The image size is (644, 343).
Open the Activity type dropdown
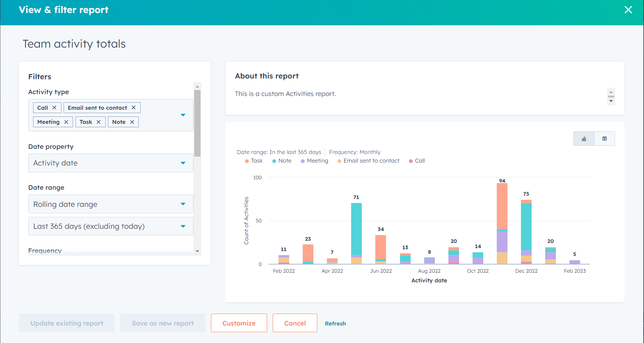coord(183,115)
